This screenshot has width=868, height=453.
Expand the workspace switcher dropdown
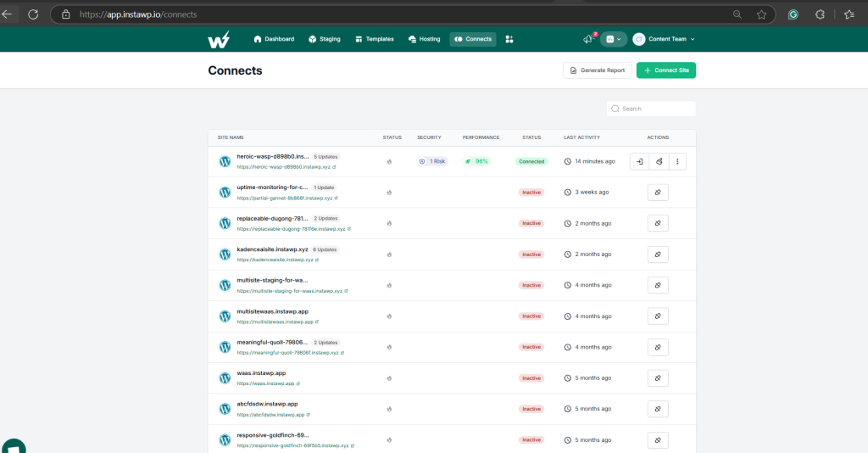614,39
